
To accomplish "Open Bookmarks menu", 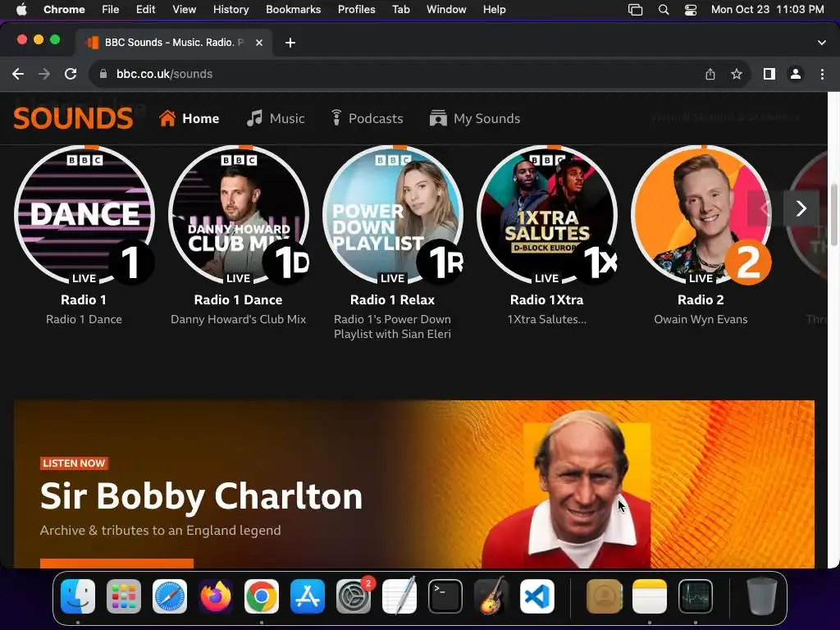I will click(x=294, y=9).
